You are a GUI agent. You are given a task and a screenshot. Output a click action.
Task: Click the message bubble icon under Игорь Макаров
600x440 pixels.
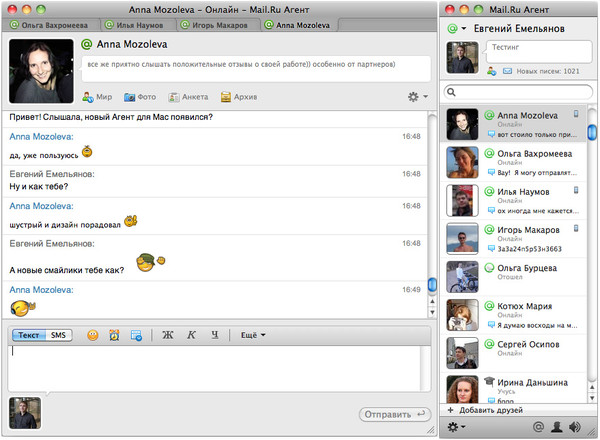click(x=491, y=249)
